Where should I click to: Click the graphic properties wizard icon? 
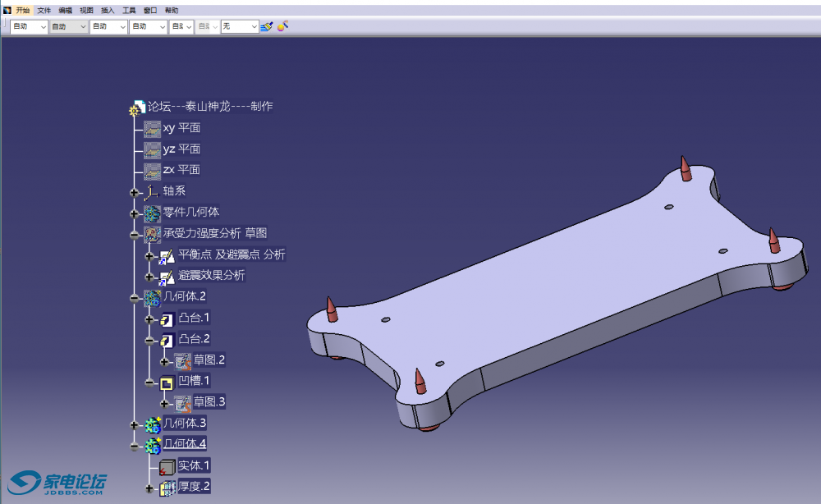point(283,26)
